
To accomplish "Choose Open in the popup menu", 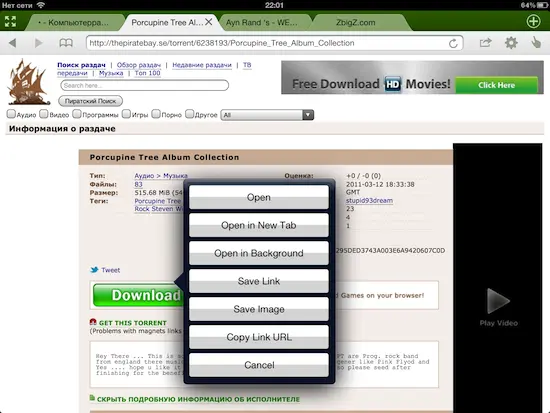I will click(259, 197).
